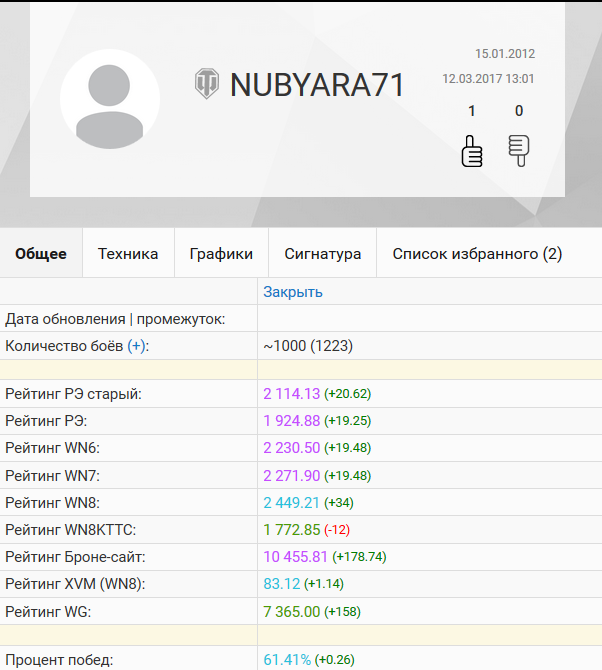602x670 pixels.
Task: Open the Графики tab
Action: (221, 254)
